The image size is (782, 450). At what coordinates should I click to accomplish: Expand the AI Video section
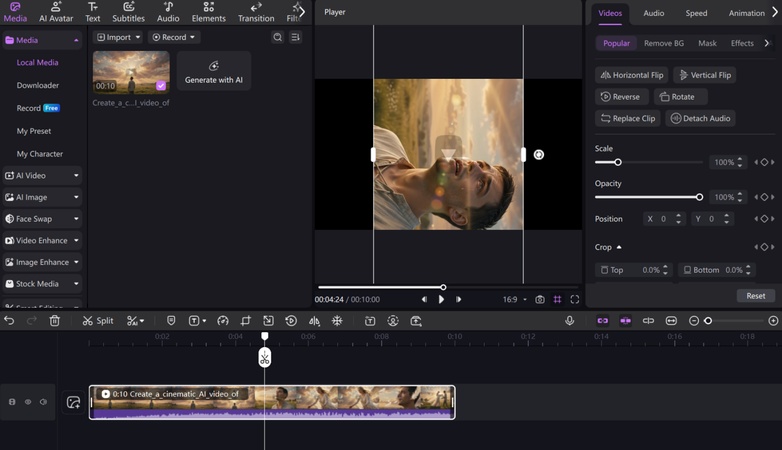pos(42,176)
